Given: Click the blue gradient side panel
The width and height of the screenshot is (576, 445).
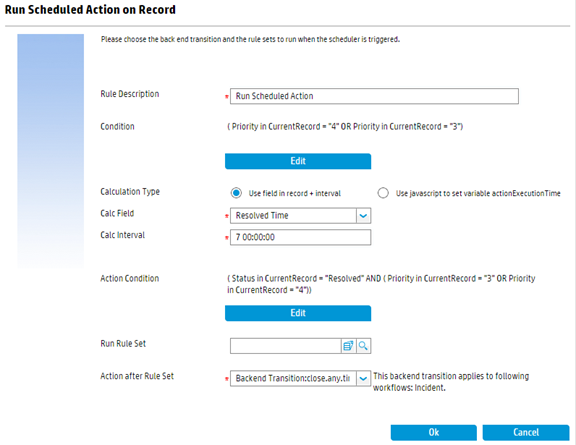Looking at the screenshot, I should coord(51,151).
